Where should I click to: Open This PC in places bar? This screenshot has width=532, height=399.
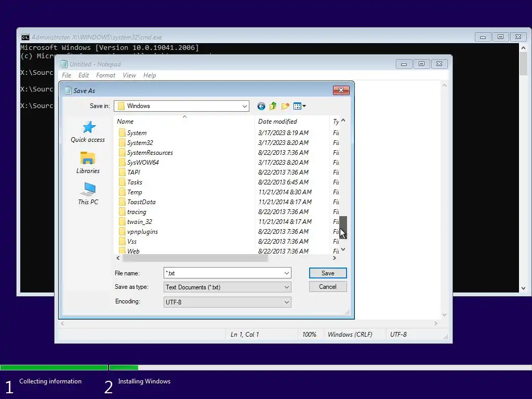[88, 194]
